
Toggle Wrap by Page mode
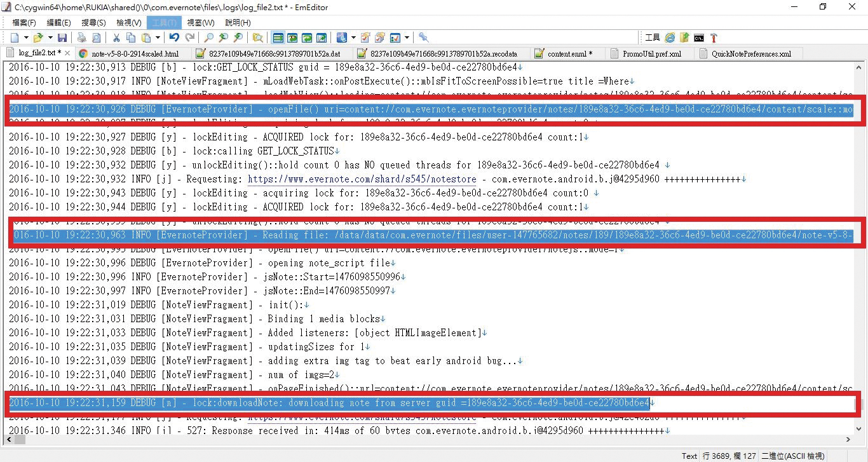[x=322, y=37]
